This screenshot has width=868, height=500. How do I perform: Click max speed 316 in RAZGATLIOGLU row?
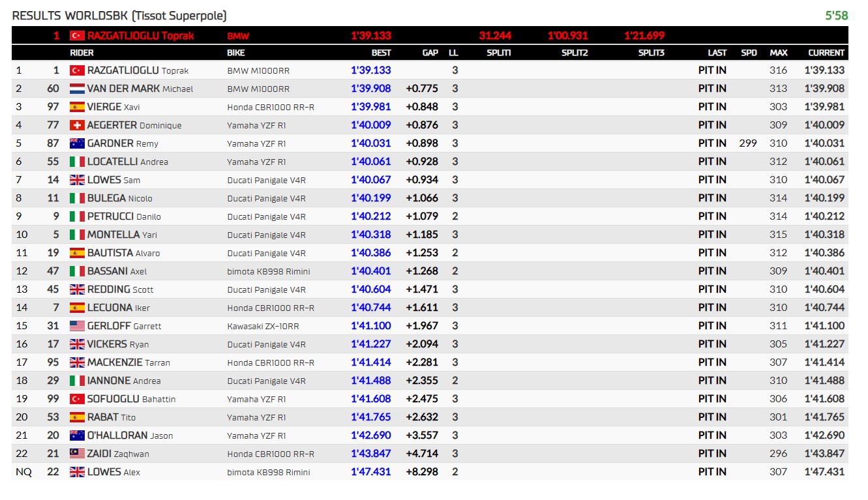pyautogui.click(x=778, y=70)
